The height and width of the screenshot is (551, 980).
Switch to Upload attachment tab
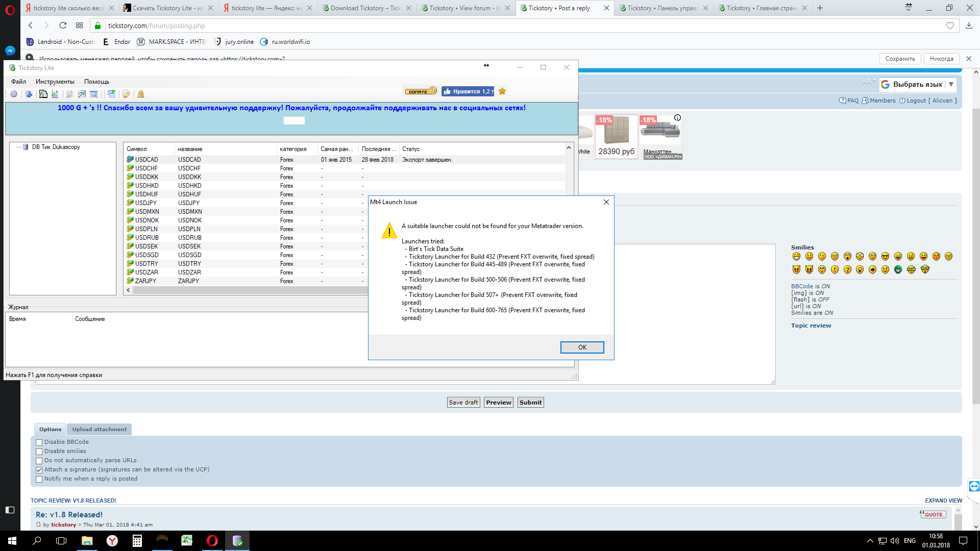[99, 430]
